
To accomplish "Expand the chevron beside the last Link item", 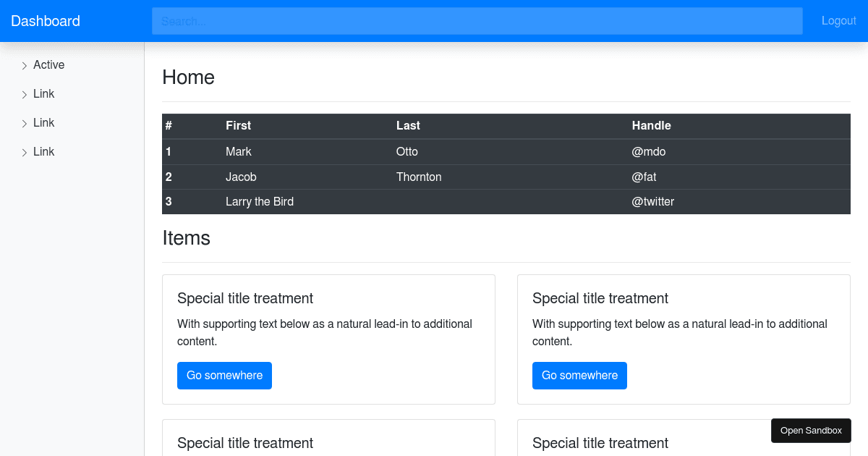I will coord(25,151).
